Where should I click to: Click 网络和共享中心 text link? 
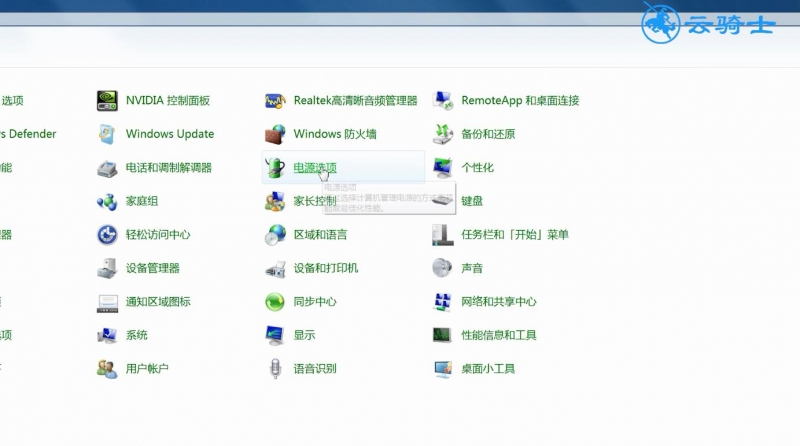click(498, 302)
